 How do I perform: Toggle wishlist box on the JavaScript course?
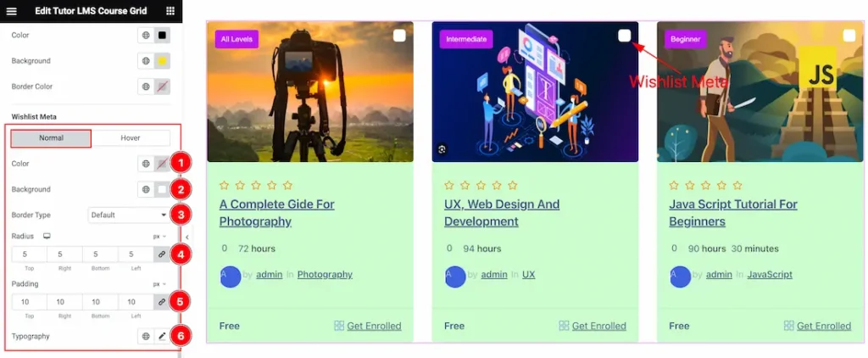(849, 36)
